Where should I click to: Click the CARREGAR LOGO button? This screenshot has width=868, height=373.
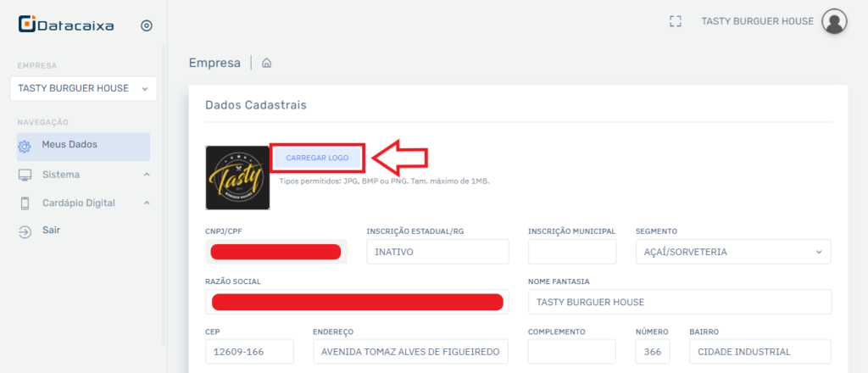tap(317, 158)
